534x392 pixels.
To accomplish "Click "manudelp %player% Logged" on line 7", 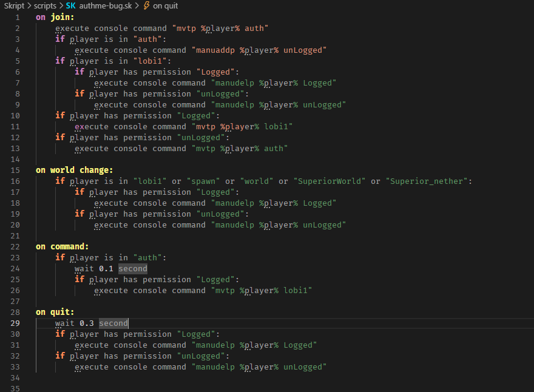I will pyautogui.click(x=274, y=83).
